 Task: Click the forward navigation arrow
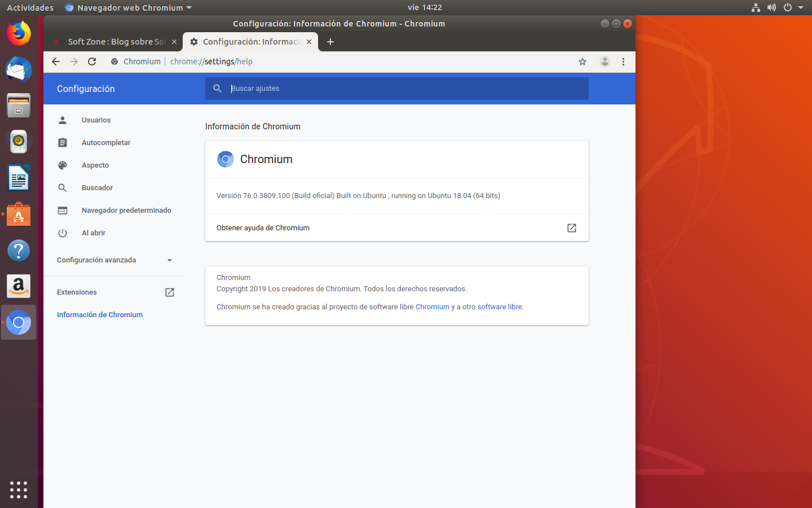tap(74, 62)
